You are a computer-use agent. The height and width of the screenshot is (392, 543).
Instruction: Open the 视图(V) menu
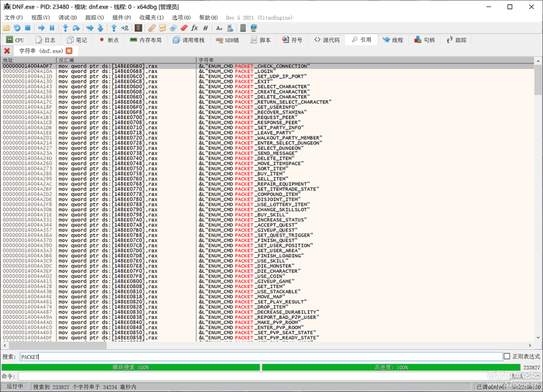pyautogui.click(x=40, y=17)
